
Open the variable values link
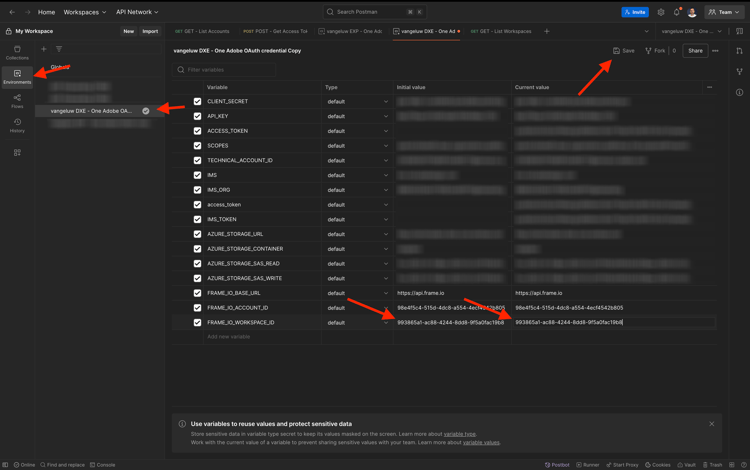[x=481, y=442]
